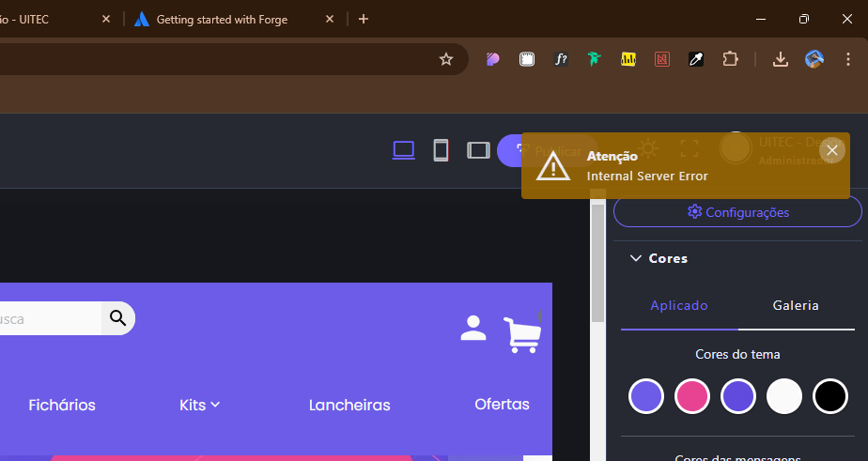The height and width of the screenshot is (461, 868).
Task: Open the Lancheiras category link
Action: point(349,405)
